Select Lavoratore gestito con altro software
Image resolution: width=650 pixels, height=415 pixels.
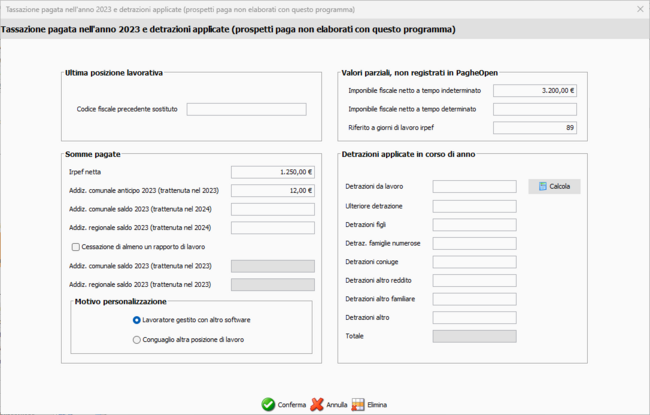[137, 320]
